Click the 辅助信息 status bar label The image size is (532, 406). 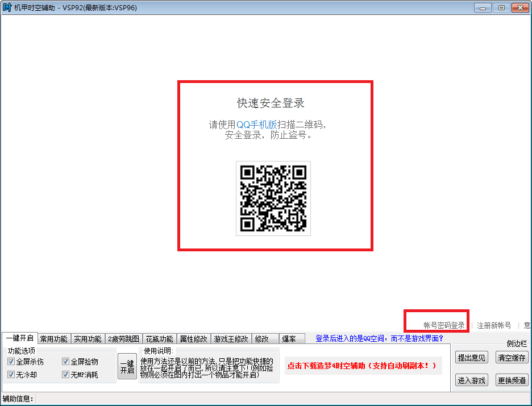point(18,399)
